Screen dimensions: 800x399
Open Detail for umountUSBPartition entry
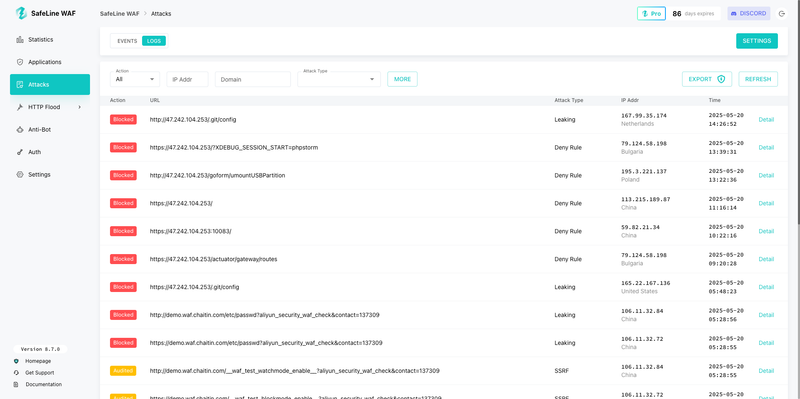[x=766, y=176]
